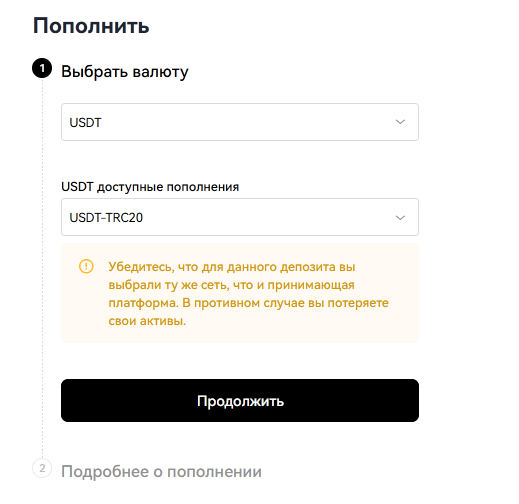Click the Продолжить label text on button
Screen dimensions: 519x504
coord(240,401)
